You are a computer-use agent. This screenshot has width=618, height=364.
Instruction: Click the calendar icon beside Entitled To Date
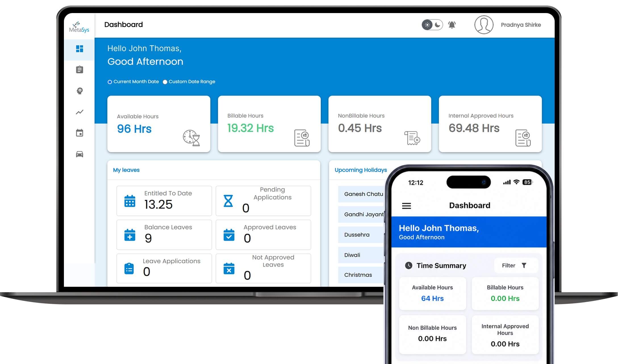pyautogui.click(x=130, y=201)
